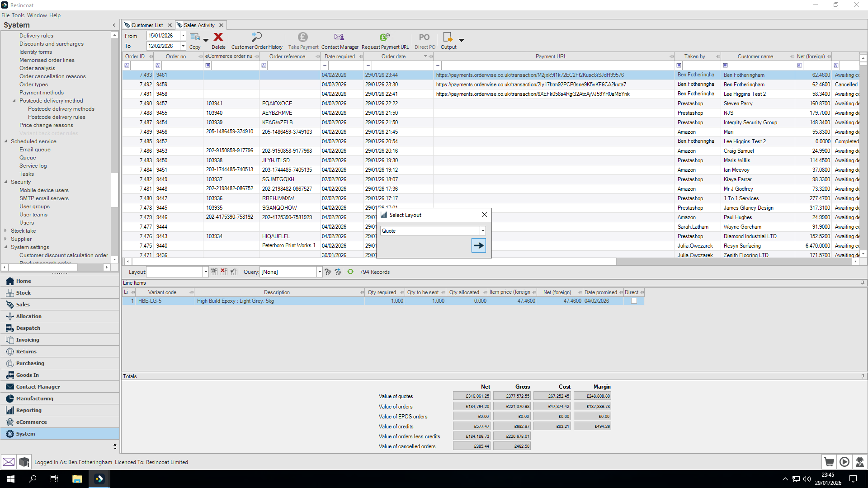The image size is (868, 488).
Task: Open the Query dropdown arrow
Action: pos(319,272)
